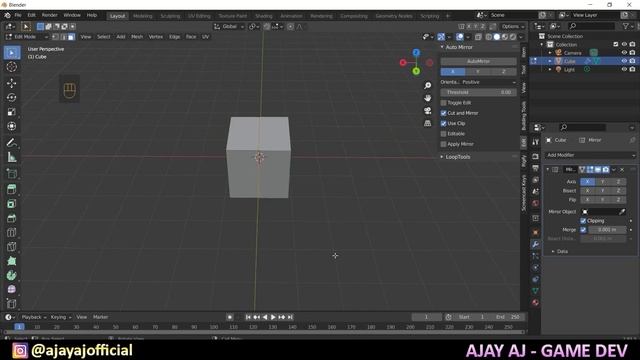Viewport: 640px width, 360px height.
Task: Select the Rotate tool
Action: [11, 97]
